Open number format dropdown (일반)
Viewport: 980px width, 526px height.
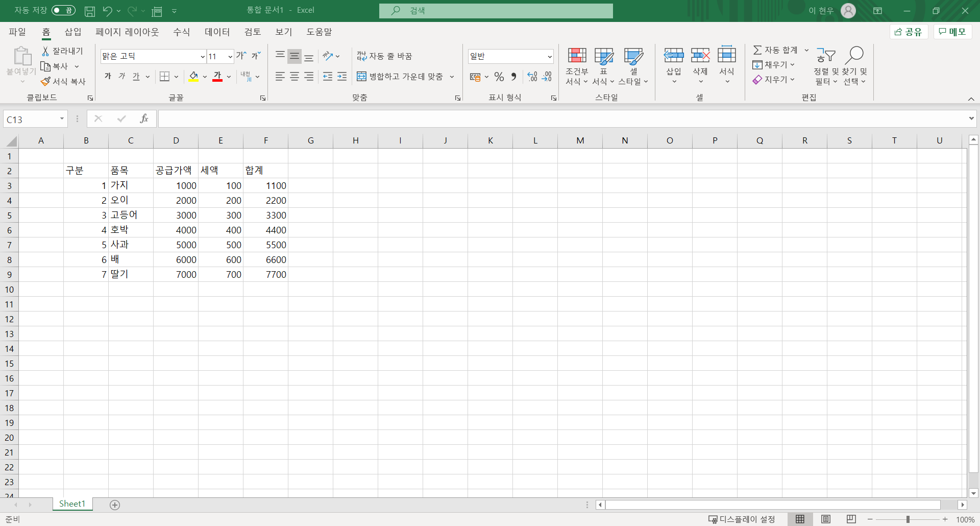(x=549, y=56)
